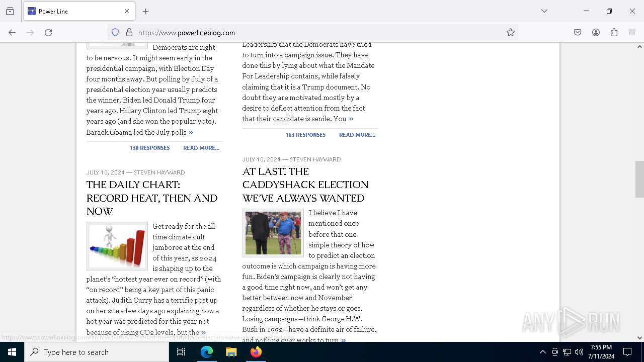Go back to the previous page
This screenshot has height=362, width=644.
[12, 33]
